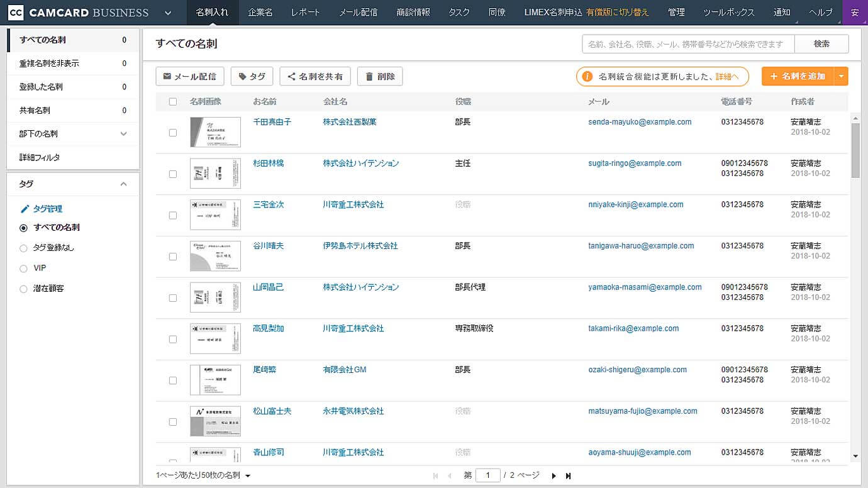Collapse the タグ panel
The width and height of the screenshot is (868, 488).
[x=123, y=184]
